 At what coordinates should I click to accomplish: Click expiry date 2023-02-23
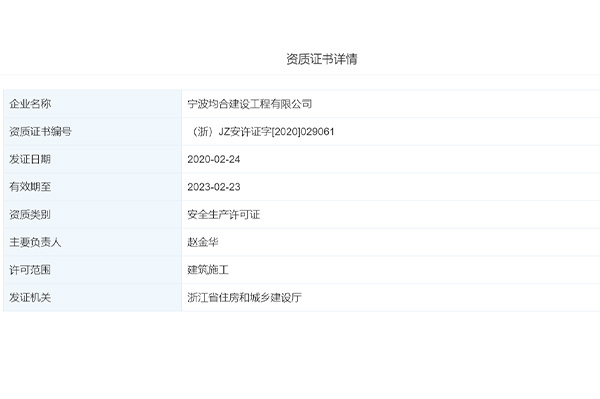(x=214, y=187)
